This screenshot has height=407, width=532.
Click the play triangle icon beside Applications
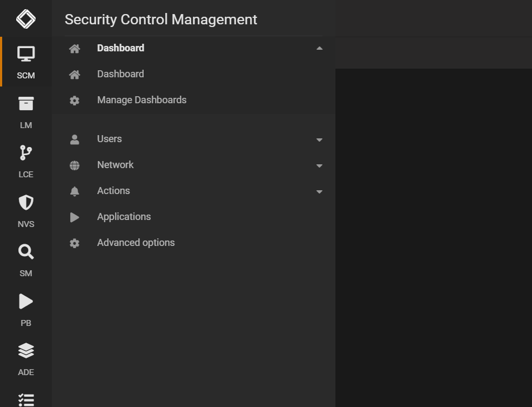coord(75,217)
